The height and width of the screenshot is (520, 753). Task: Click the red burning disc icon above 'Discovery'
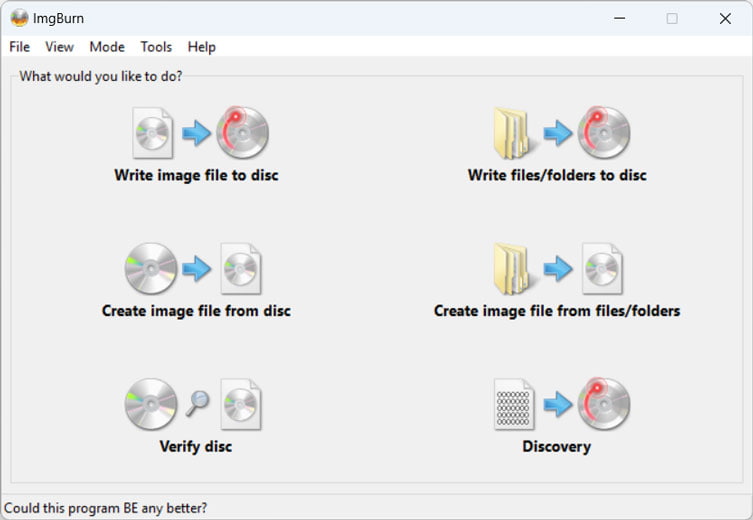603,403
